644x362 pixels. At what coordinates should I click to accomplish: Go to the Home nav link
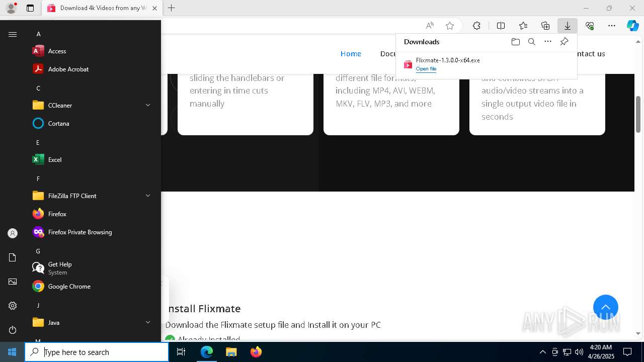[x=351, y=54]
